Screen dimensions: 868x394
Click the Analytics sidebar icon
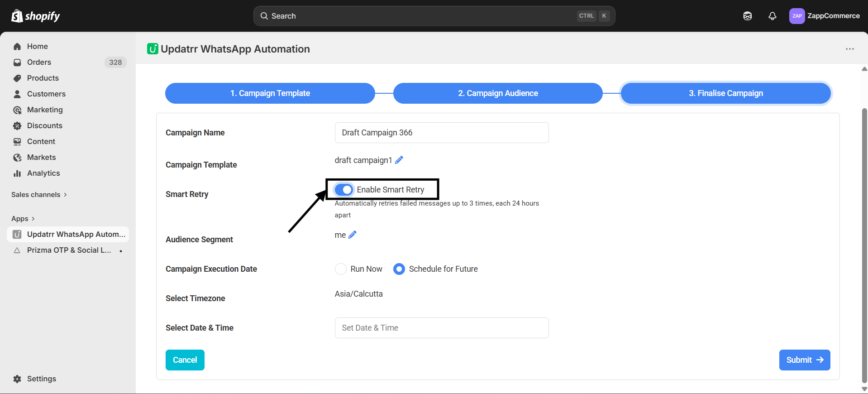point(17,173)
